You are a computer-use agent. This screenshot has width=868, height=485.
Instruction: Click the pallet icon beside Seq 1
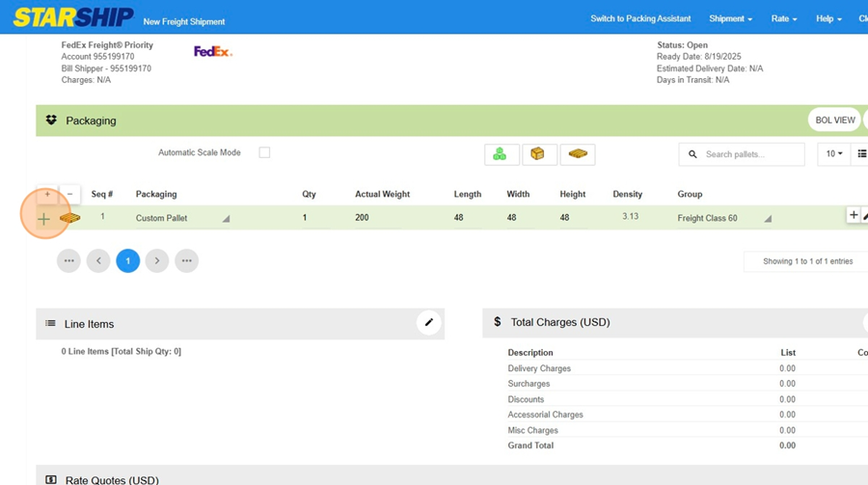[x=70, y=219]
